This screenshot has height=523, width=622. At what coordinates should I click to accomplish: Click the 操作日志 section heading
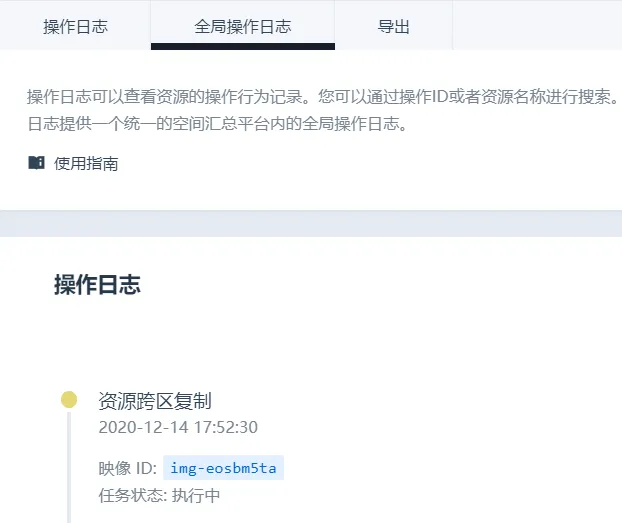(97, 285)
